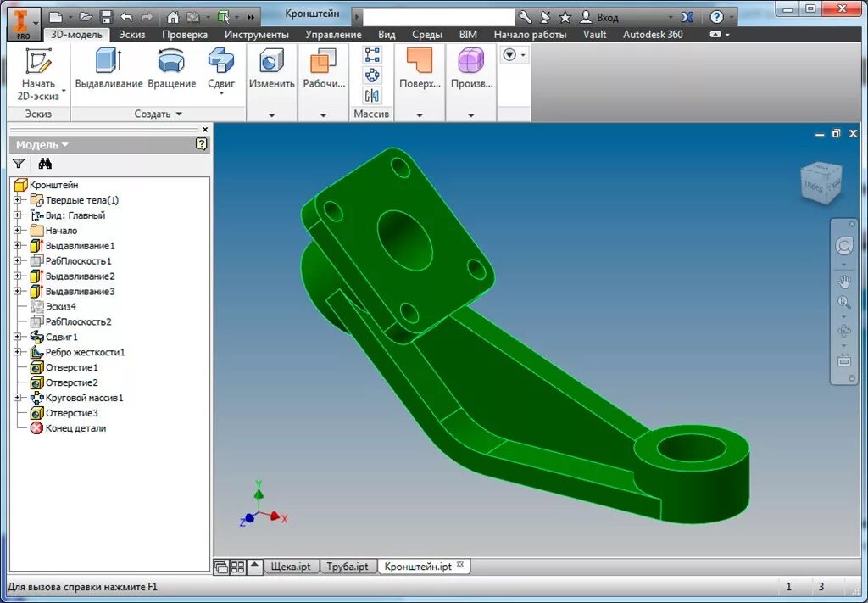Expand the Изменить panel arrow
Image resolution: width=868 pixels, height=603 pixels.
click(272, 115)
